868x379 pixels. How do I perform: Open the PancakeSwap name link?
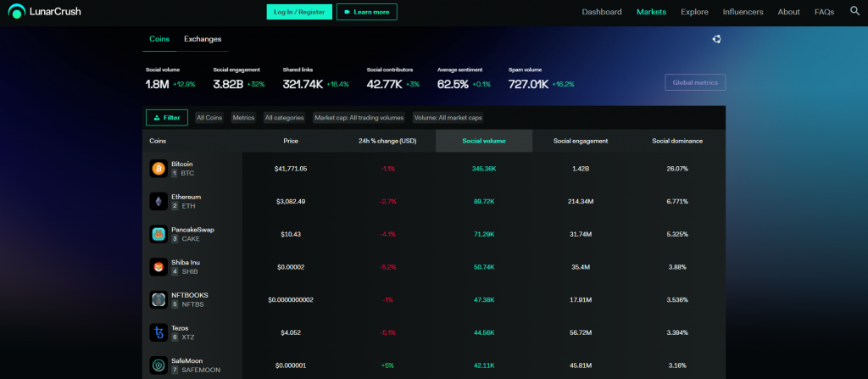[192, 230]
